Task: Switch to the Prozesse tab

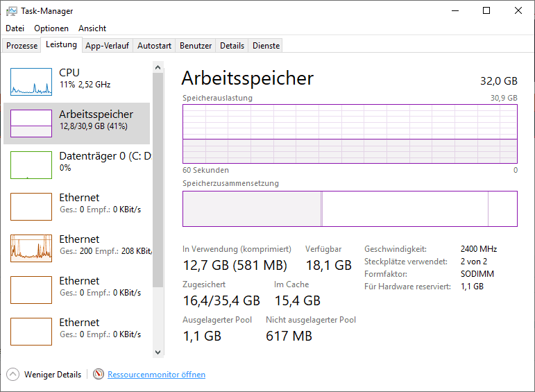Action: point(22,46)
